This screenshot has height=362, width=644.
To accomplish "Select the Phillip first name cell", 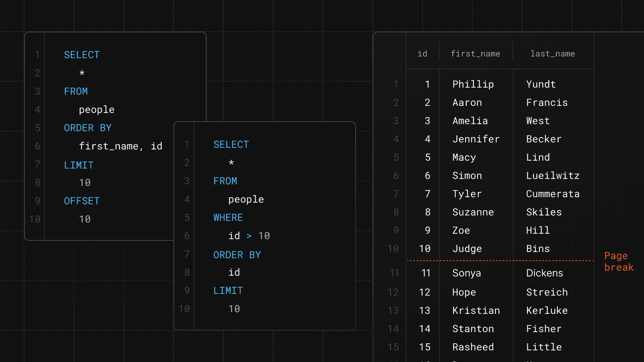I will (473, 84).
